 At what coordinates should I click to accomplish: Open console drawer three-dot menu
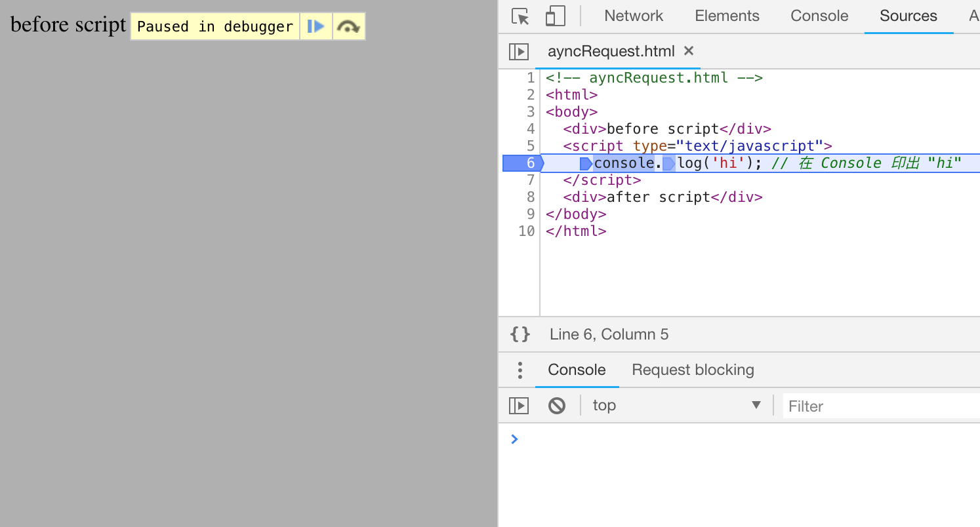(x=520, y=370)
